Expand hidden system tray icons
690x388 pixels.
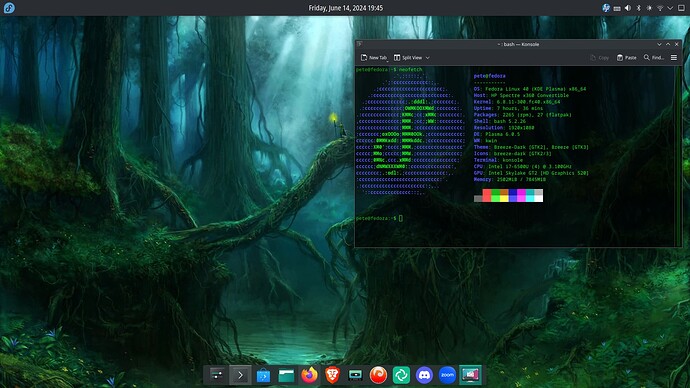coord(670,8)
